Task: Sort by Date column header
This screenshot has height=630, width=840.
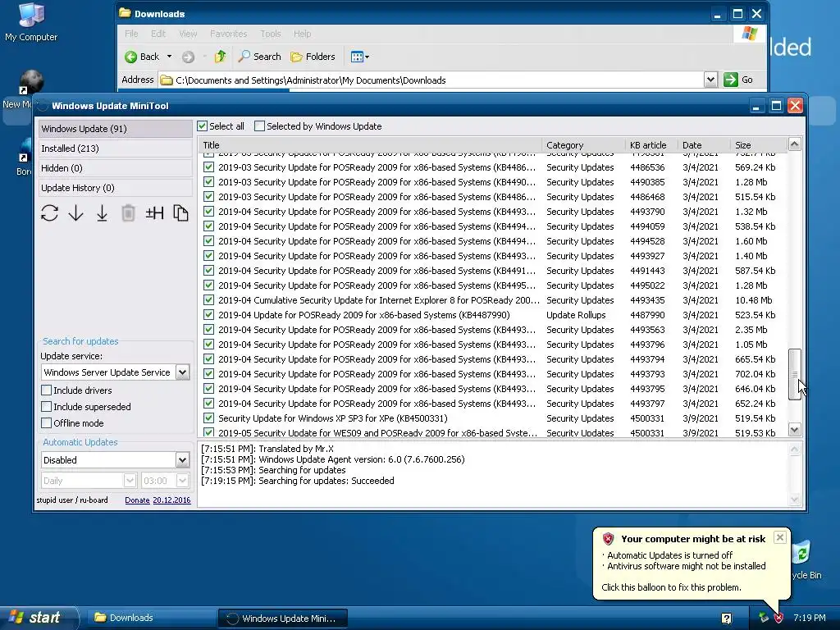Action: pos(703,145)
